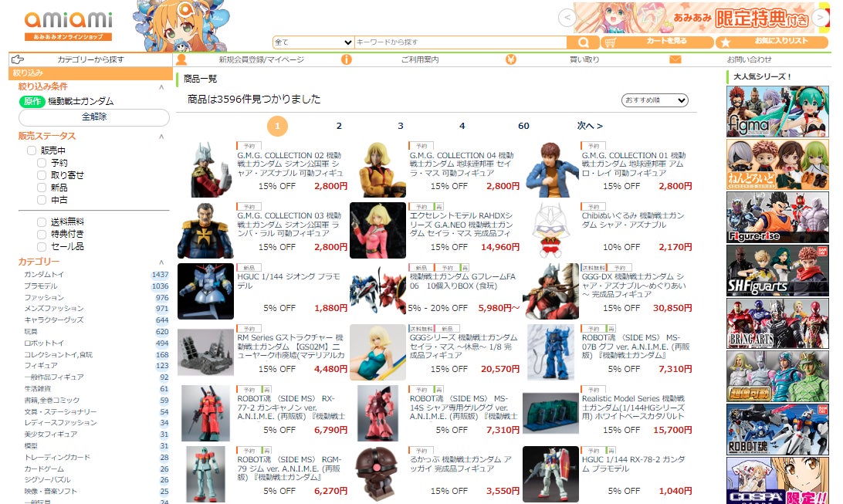Click the pointing hand category icon
This screenshot has height=504, width=843.
[18, 59]
